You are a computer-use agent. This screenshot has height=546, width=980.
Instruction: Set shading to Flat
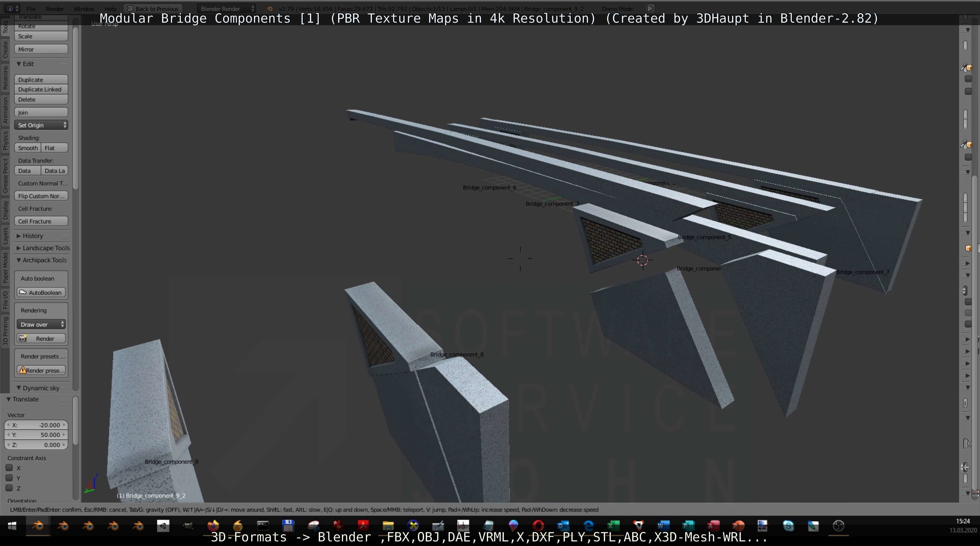pos(55,148)
